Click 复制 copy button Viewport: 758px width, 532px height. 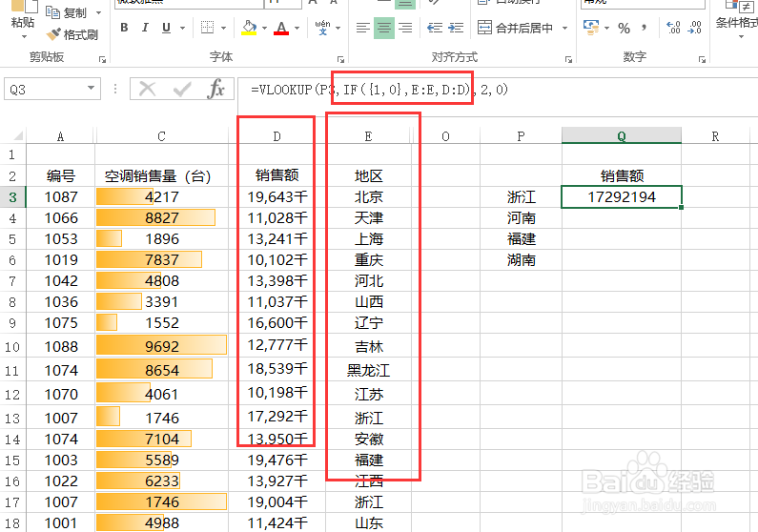pos(66,12)
